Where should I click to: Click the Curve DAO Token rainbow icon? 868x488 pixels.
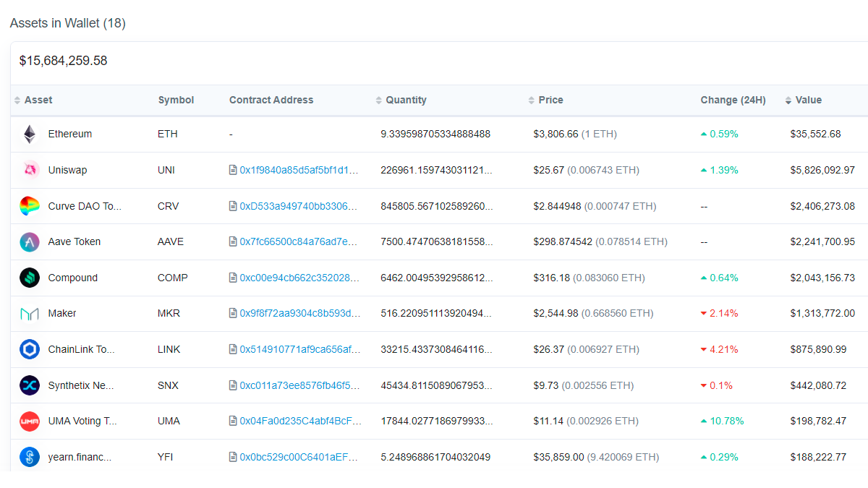tap(30, 206)
